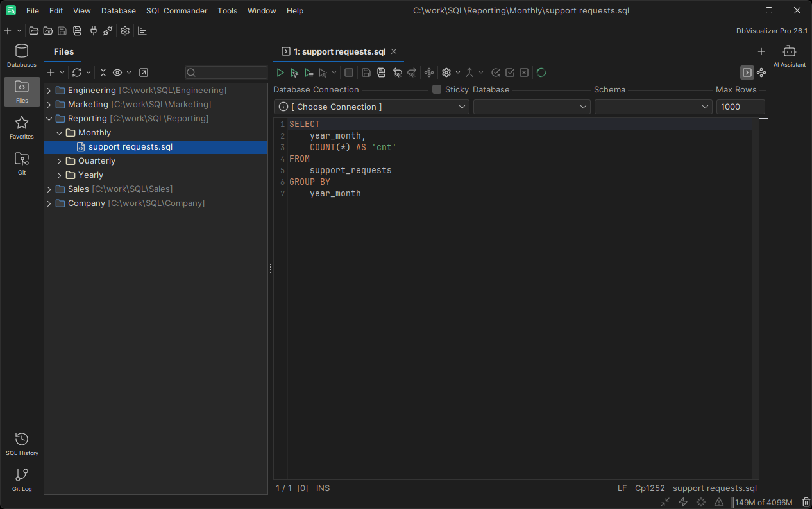Click the lightning bolt icon in status bar
812x509 pixels.
click(x=683, y=502)
